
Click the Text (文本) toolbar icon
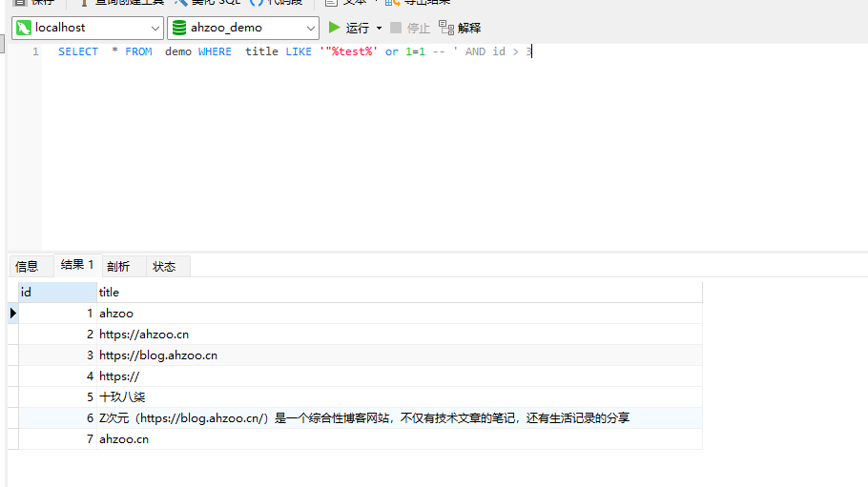click(x=332, y=3)
